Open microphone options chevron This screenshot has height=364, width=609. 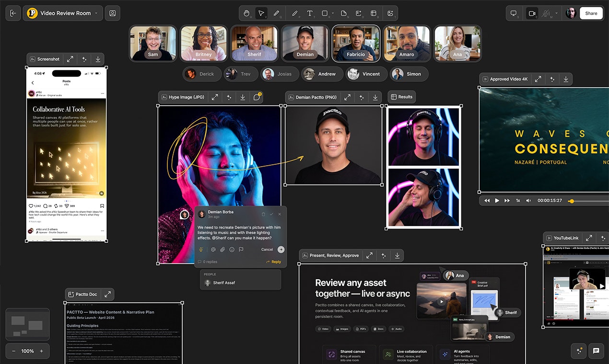pyautogui.click(x=556, y=13)
